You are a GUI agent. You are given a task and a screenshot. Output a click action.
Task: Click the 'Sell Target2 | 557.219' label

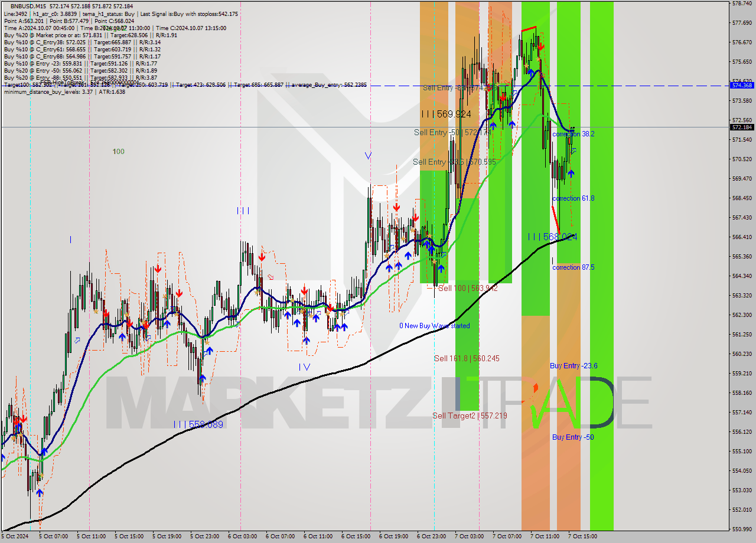pos(470,416)
